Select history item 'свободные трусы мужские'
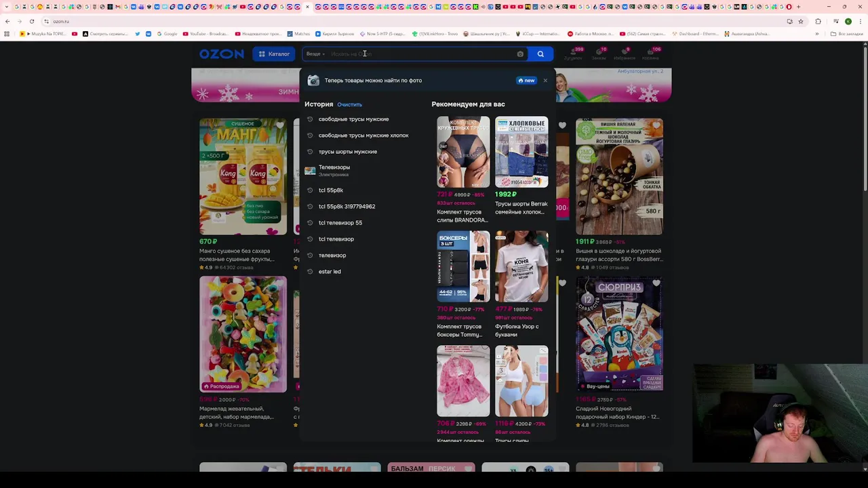Viewport: 868px width, 488px height. tap(353, 119)
